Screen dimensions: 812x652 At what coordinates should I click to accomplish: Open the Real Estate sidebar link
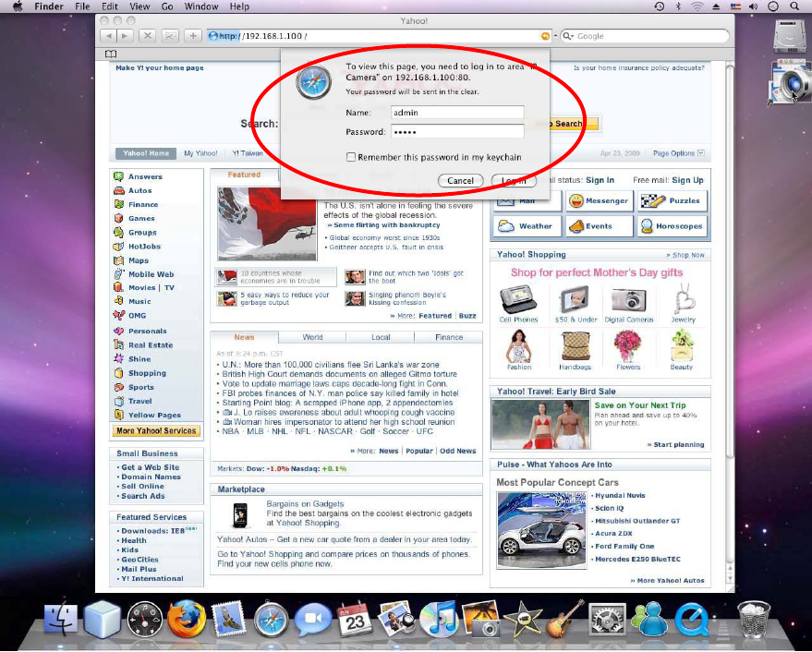pos(151,344)
